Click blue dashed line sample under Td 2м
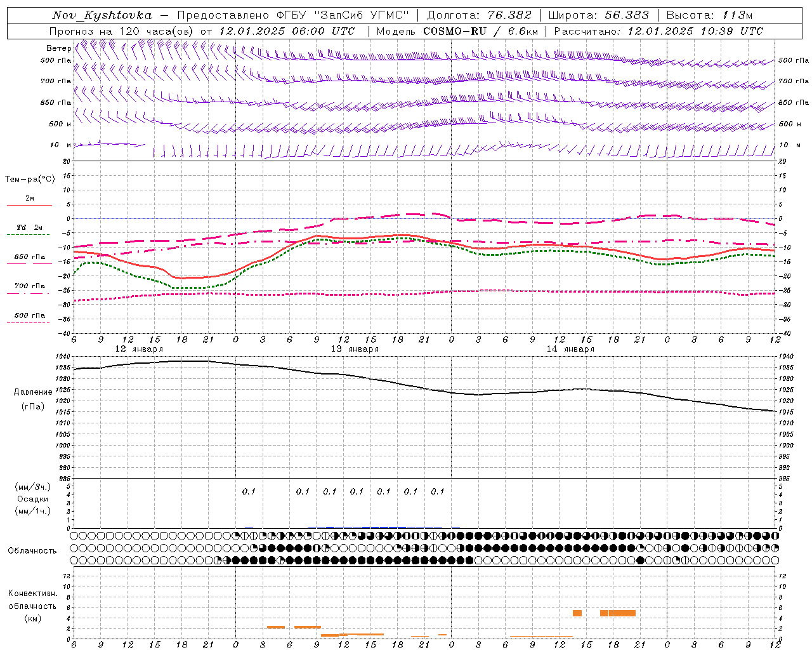The width and height of the screenshot is (812, 650). pos(29,235)
